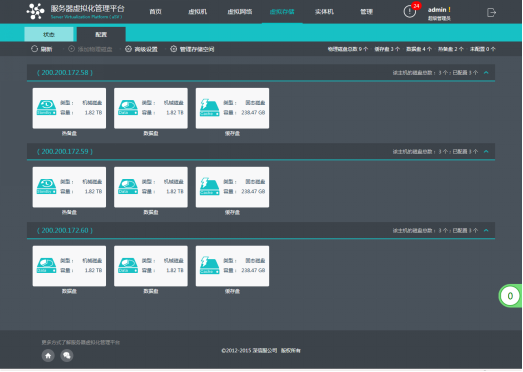Click the host header text 200.200.172.60

tap(65, 230)
